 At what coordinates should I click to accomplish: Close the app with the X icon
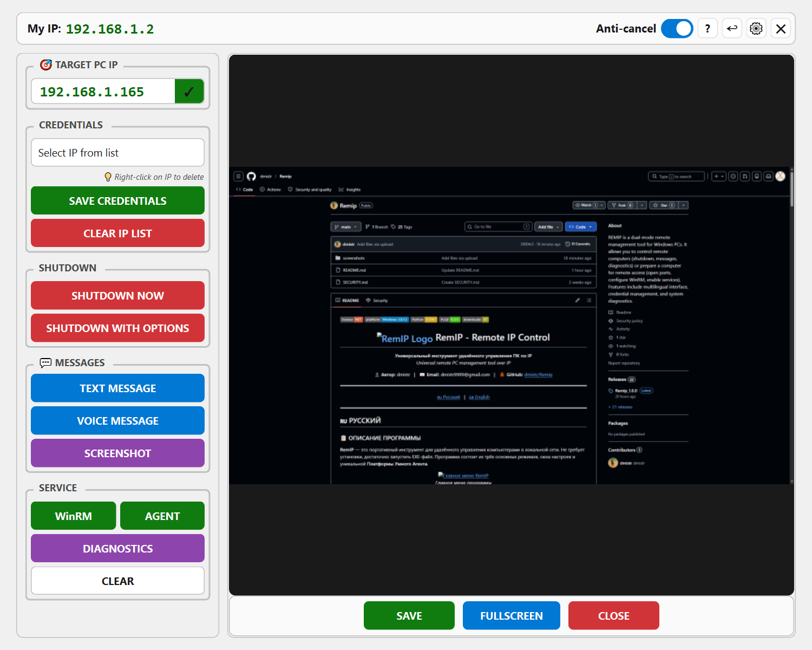tap(781, 29)
